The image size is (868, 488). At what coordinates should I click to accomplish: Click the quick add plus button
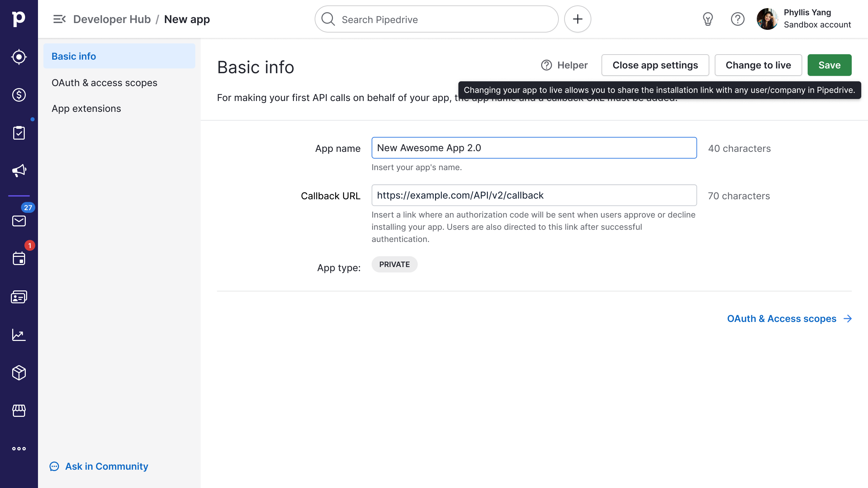pos(577,19)
